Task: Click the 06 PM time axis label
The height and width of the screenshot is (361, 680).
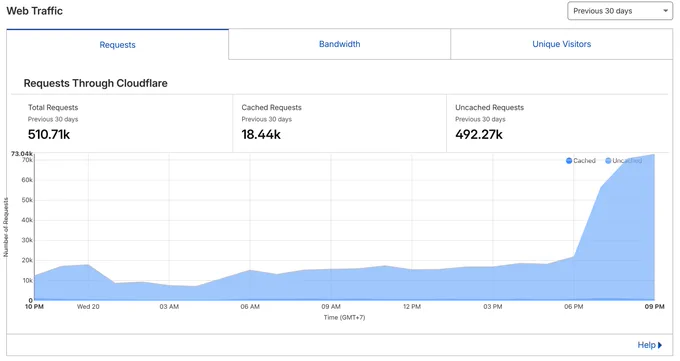Action: (x=574, y=307)
